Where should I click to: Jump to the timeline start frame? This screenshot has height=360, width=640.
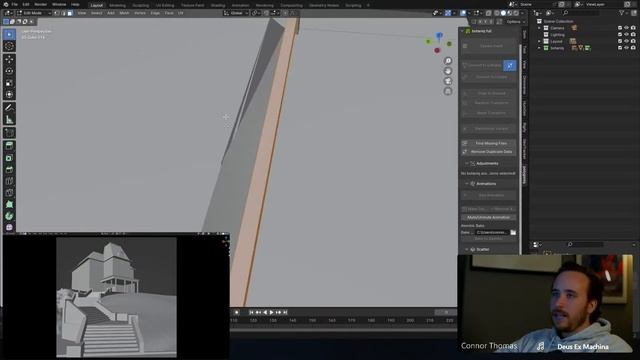251,312
